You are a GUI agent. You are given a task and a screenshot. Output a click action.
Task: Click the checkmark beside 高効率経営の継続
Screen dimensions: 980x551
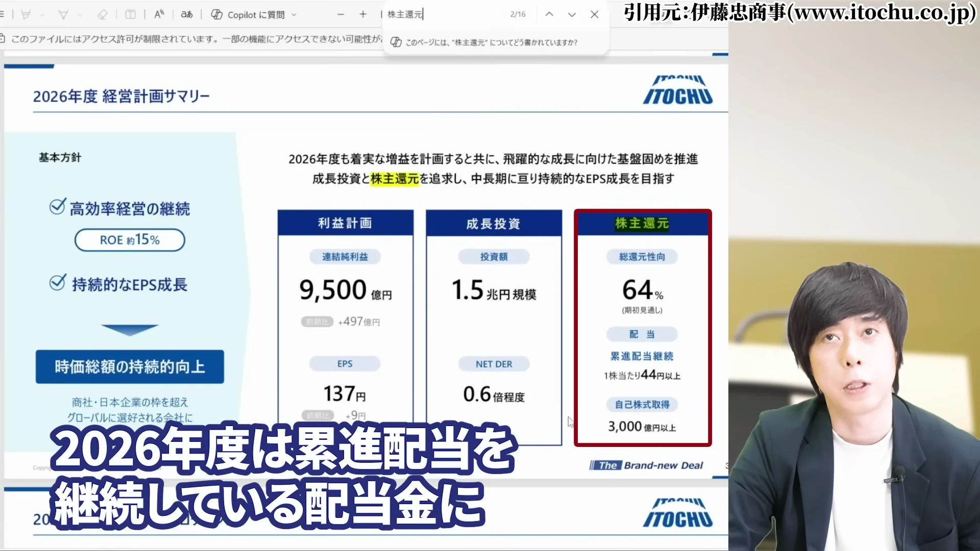tap(57, 207)
